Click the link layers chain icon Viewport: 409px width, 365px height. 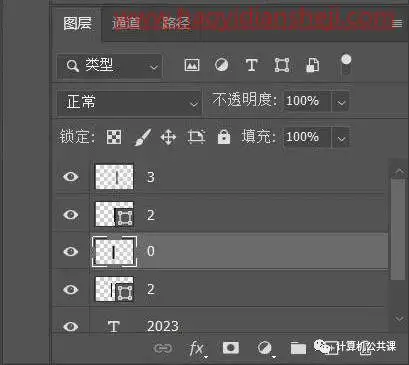[x=163, y=348]
